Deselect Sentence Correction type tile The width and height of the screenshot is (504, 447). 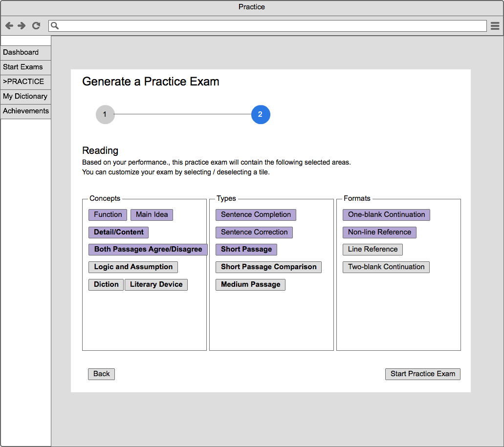[x=254, y=232]
